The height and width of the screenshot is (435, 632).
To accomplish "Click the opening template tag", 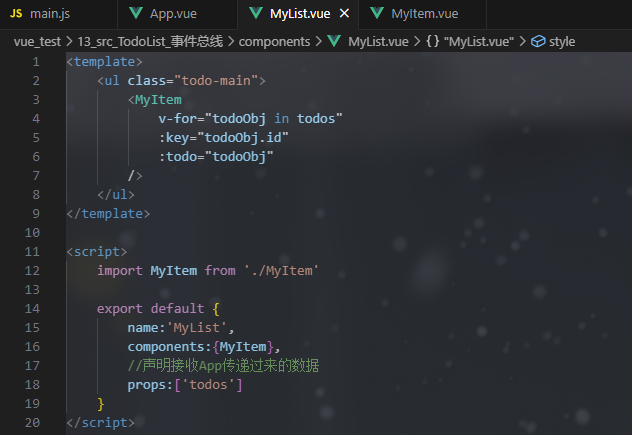I will point(104,62).
